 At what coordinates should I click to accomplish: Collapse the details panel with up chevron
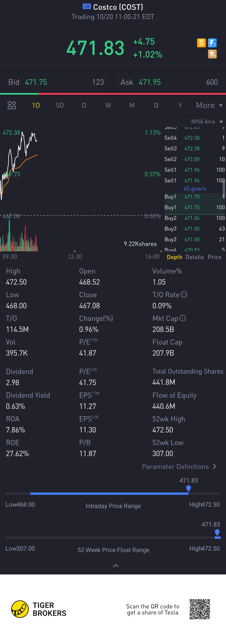click(116, 565)
